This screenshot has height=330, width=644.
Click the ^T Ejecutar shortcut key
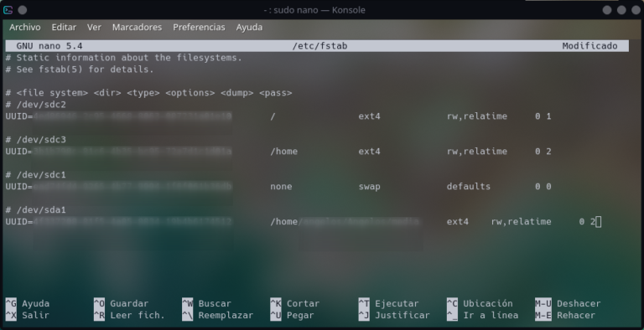click(364, 304)
